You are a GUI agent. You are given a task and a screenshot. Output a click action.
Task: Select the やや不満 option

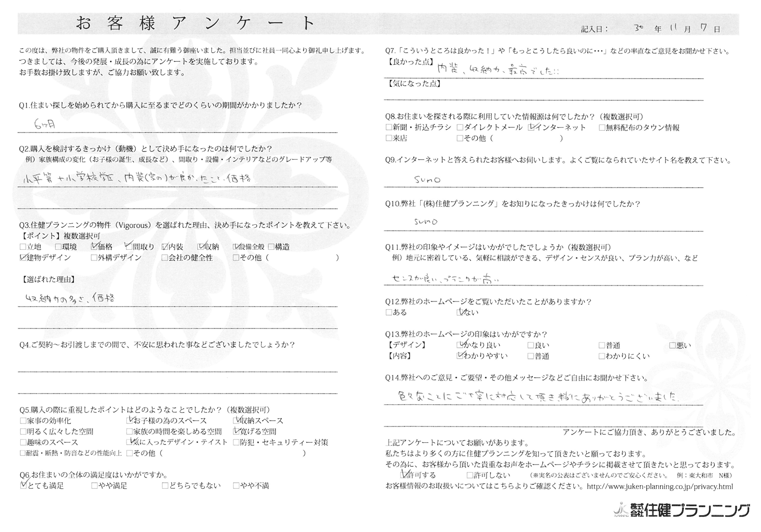coord(236,486)
